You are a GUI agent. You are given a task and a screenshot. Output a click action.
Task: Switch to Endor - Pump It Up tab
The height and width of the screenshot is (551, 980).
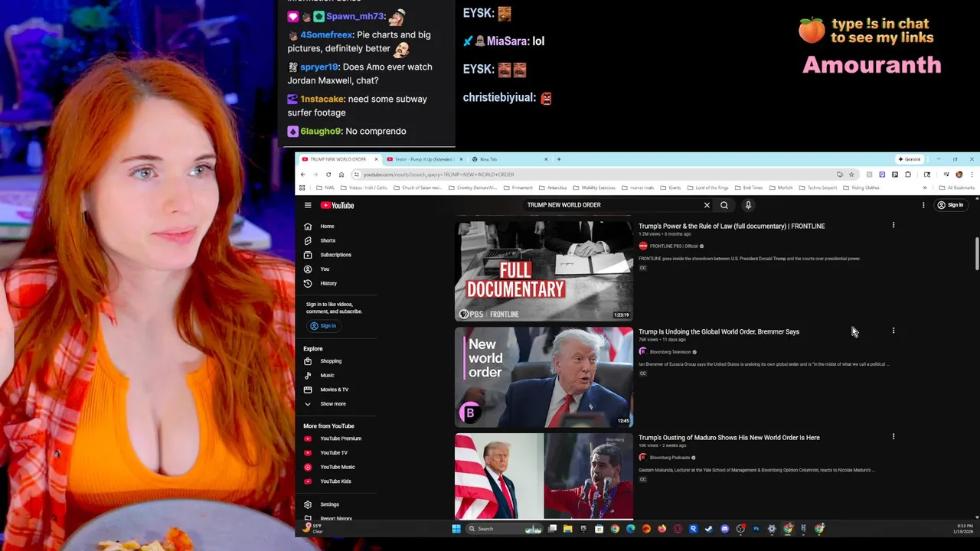pos(423,159)
